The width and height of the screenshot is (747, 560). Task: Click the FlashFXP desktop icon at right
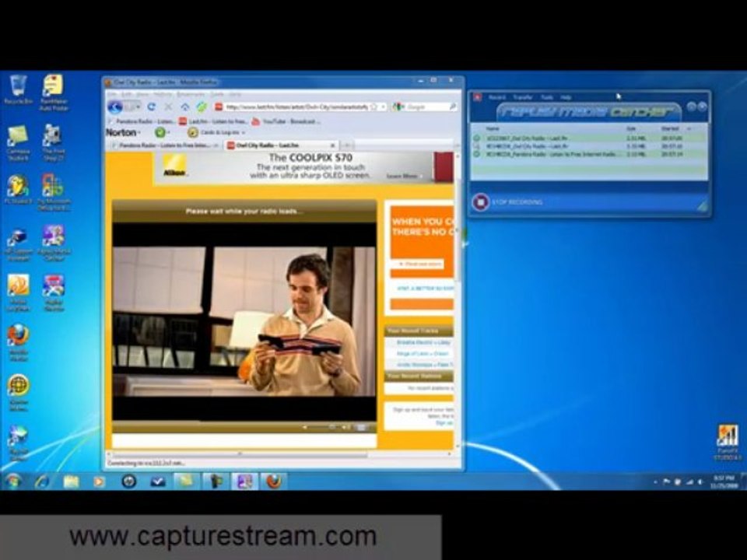point(728,443)
